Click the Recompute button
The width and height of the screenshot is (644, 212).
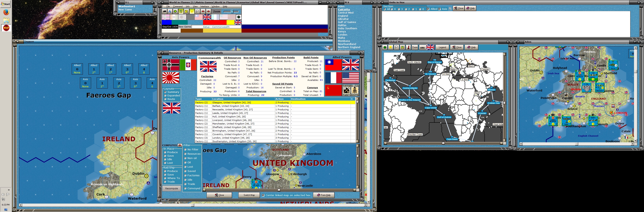pyautogui.click(x=171, y=188)
